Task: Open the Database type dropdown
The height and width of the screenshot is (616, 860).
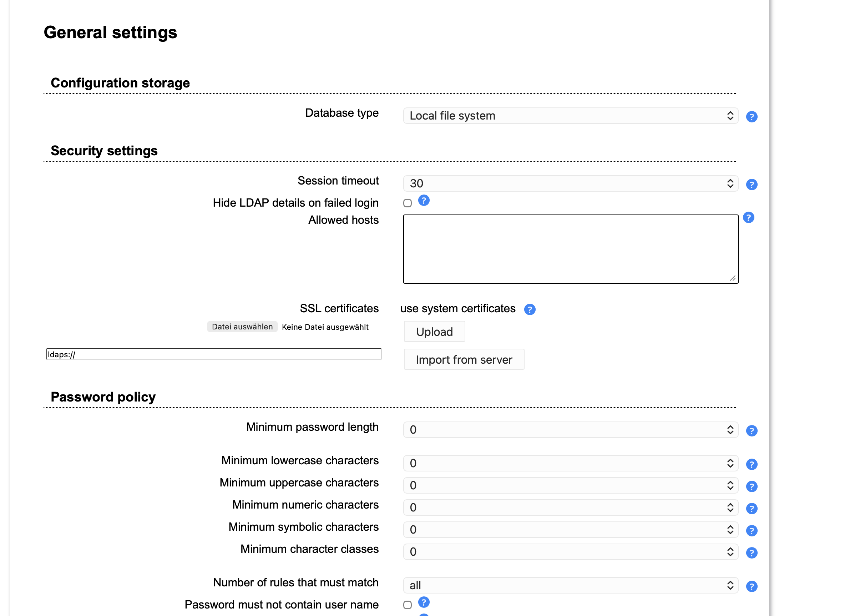Action: [x=570, y=116]
